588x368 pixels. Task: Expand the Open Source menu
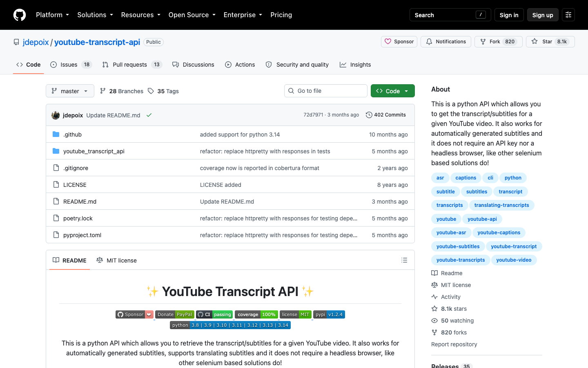pyautogui.click(x=192, y=15)
